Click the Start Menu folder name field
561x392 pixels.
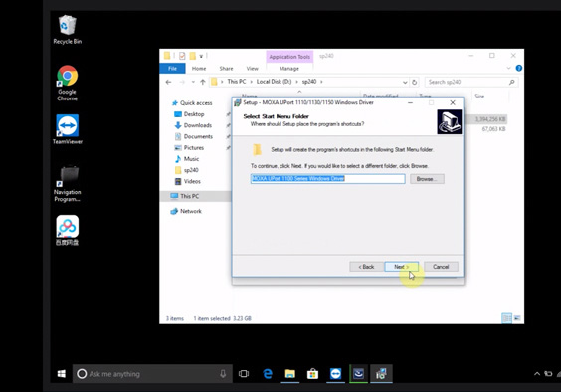(x=327, y=179)
